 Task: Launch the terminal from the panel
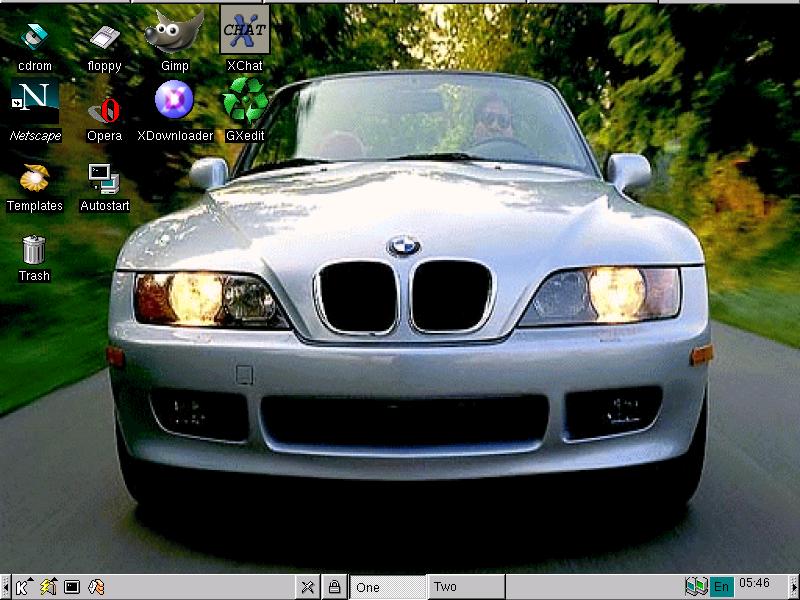[x=72, y=587]
